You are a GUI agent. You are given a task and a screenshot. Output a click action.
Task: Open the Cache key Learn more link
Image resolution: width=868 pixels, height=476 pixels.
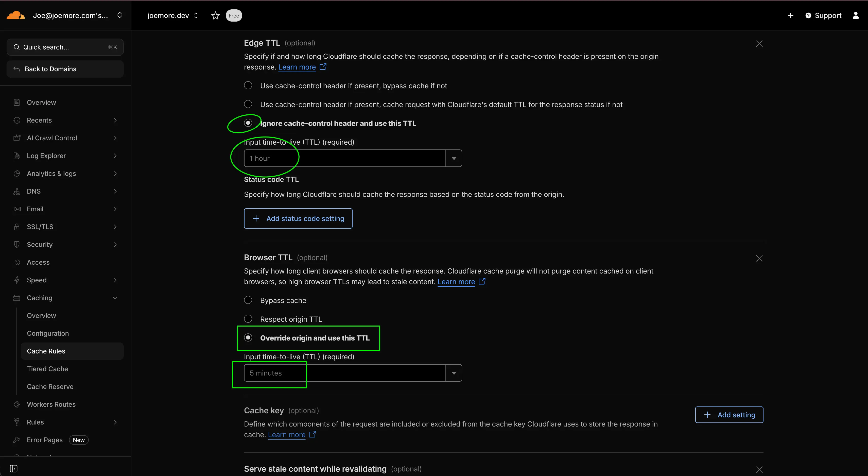pyautogui.click(x=287, y=435)
